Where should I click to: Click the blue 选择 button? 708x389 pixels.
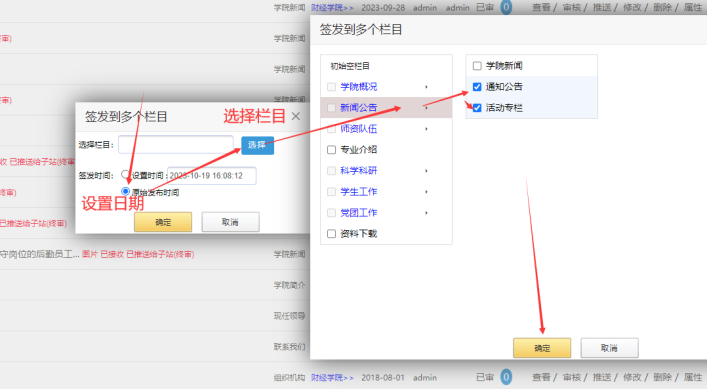point(257,145)
